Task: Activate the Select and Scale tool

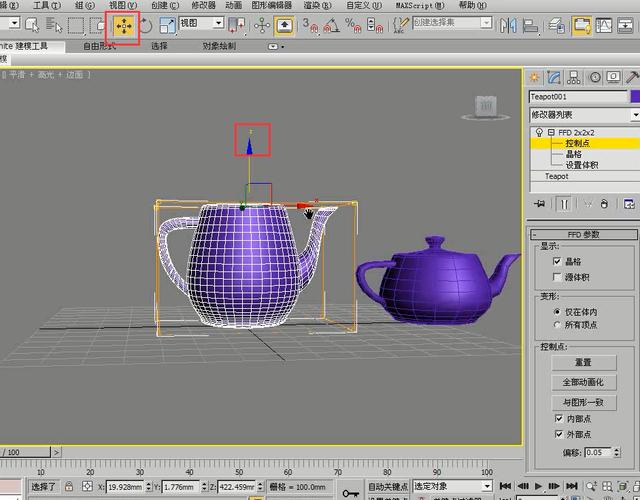Action: 167,25
